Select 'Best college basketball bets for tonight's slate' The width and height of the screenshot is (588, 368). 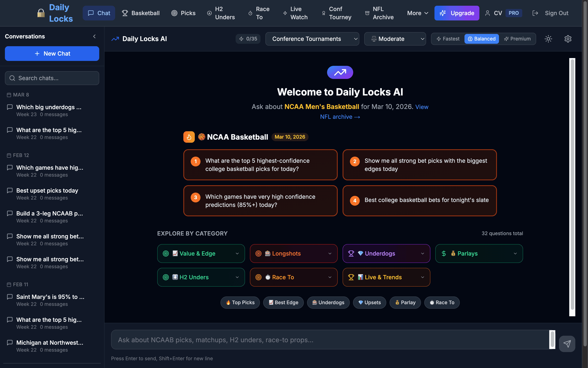tap(420, 201)
